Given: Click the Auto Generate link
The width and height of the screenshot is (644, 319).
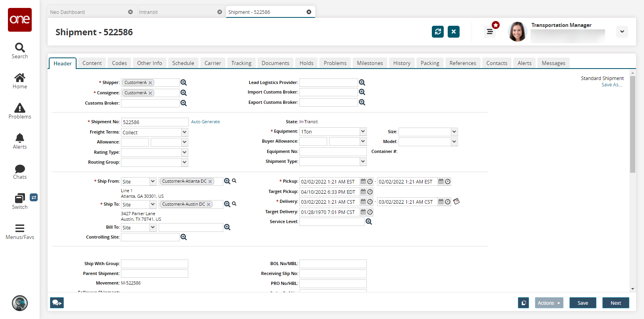Looking at the screenshot, I should 205,122.
